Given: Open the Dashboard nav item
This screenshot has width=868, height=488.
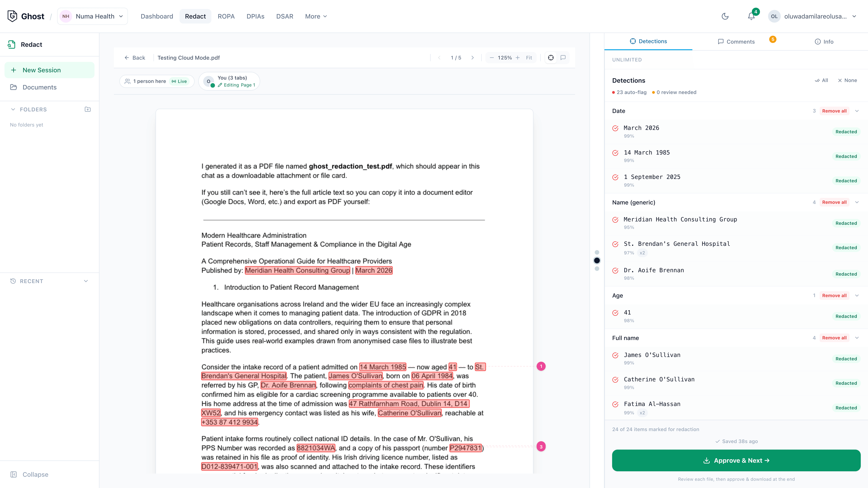Looking at the screenshot, I should (x=157, y=16).
